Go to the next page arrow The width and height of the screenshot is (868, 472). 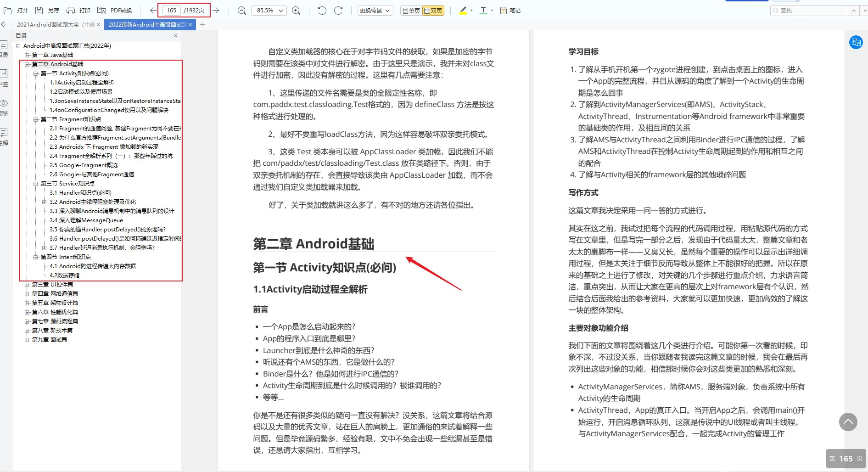click(x=216, y=10)
